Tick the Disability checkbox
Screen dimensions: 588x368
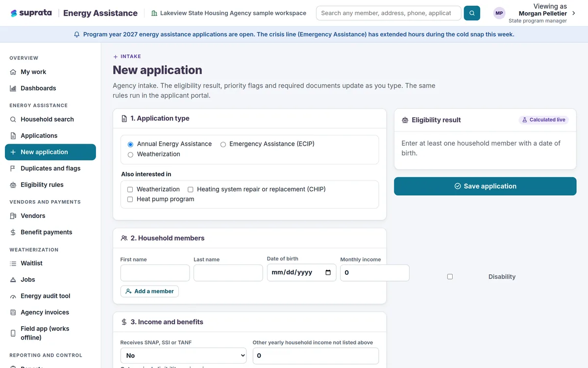(450, 277)
